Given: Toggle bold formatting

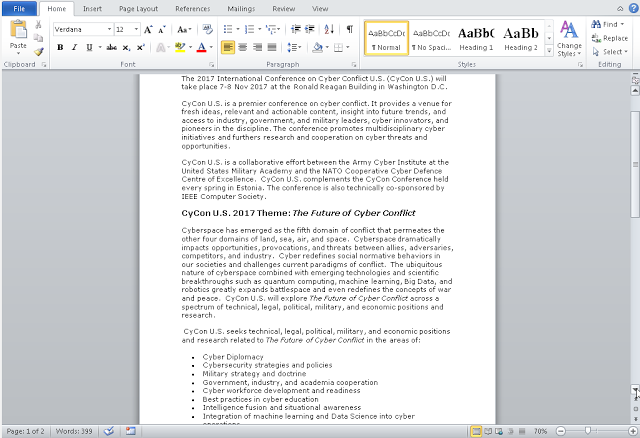Looking at the screenshot, I should point(60,47).
